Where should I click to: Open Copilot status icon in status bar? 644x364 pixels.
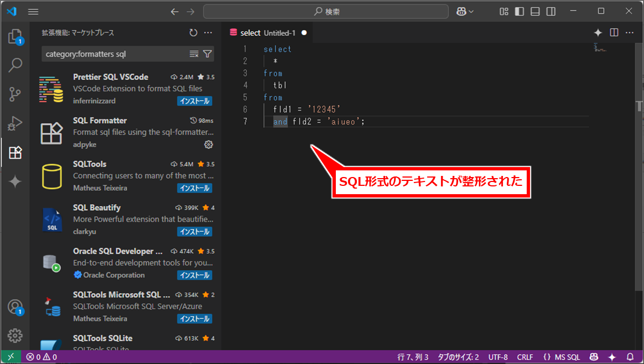tap(594, 357)
